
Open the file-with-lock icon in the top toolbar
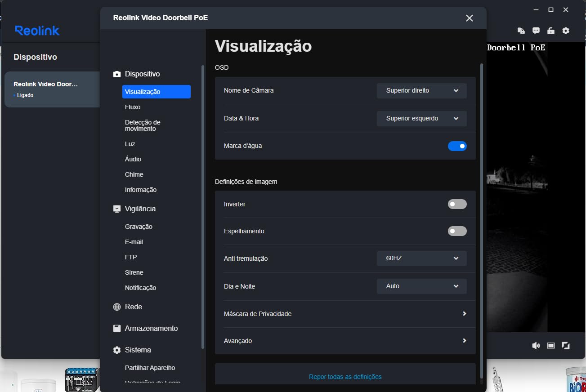[521, 31]
